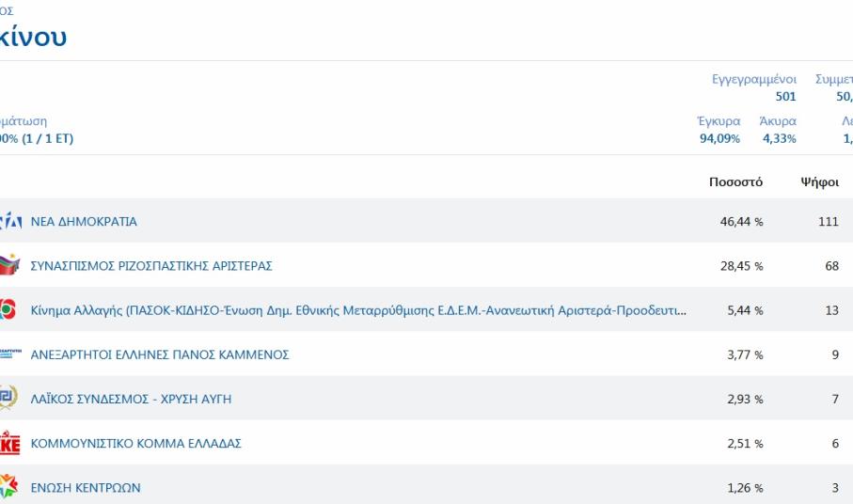Click the Χρυσή Αυγή party emblem
The image size is (853, 504).
[x=8, y=399]
